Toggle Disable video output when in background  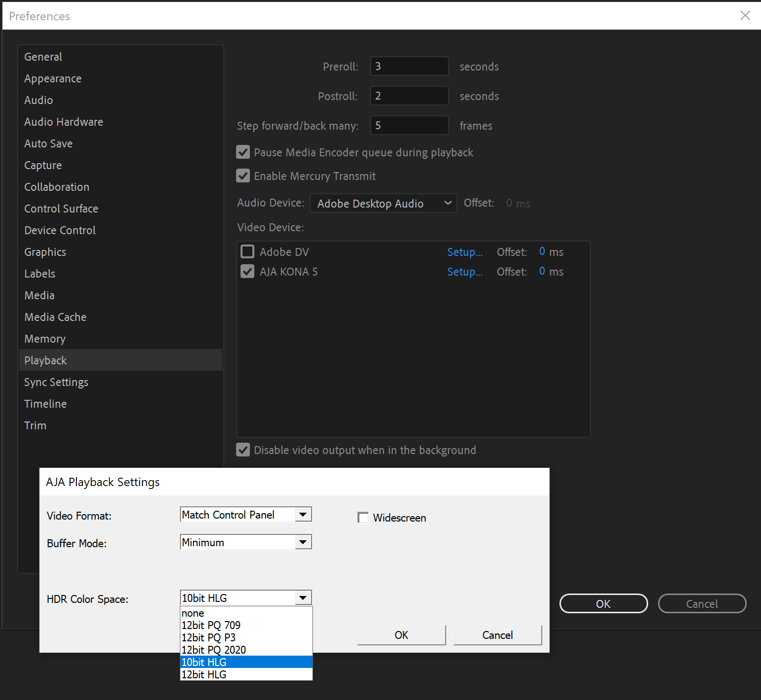243,450
